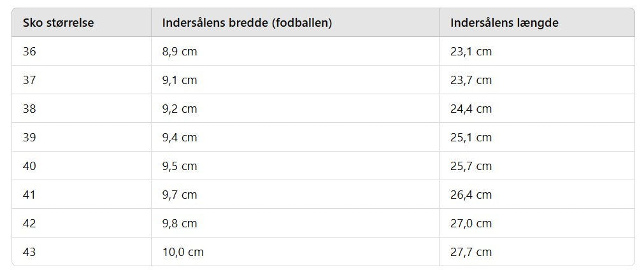
Task: Select shoe size 42 cell
Action: click(30, 224)
